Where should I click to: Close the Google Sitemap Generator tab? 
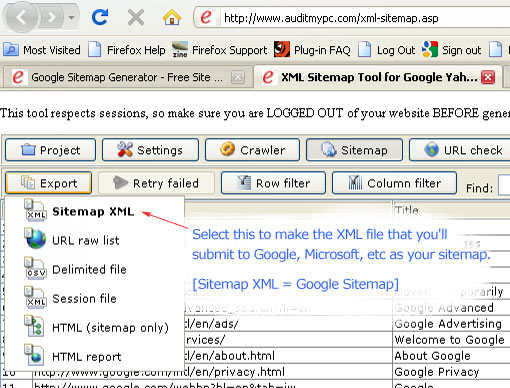pos(238,77)
